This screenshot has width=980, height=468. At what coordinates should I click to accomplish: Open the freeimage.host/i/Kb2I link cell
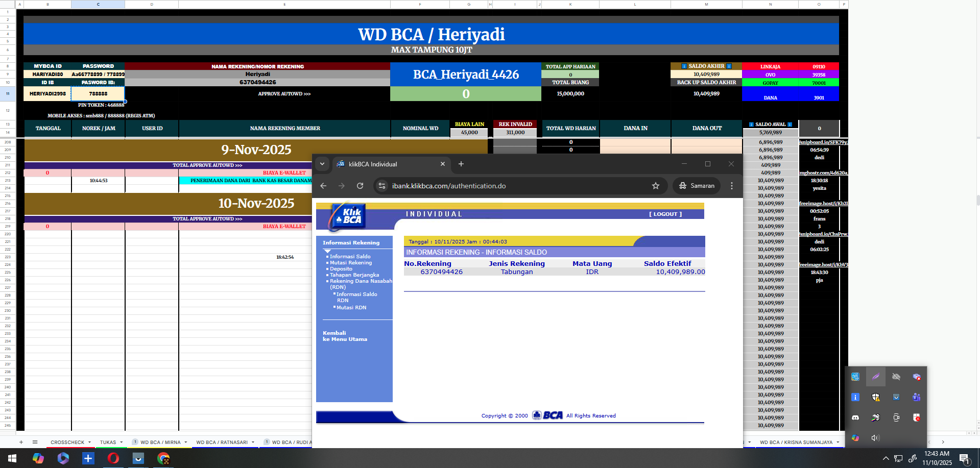coord(823,204)
